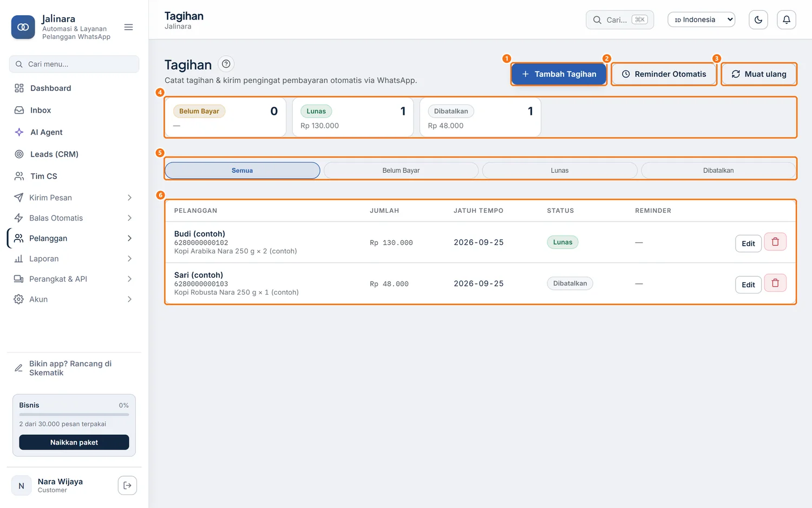Open the help question-mark icon beside Tagihan
812x508 pixels.
coord(226,64)
